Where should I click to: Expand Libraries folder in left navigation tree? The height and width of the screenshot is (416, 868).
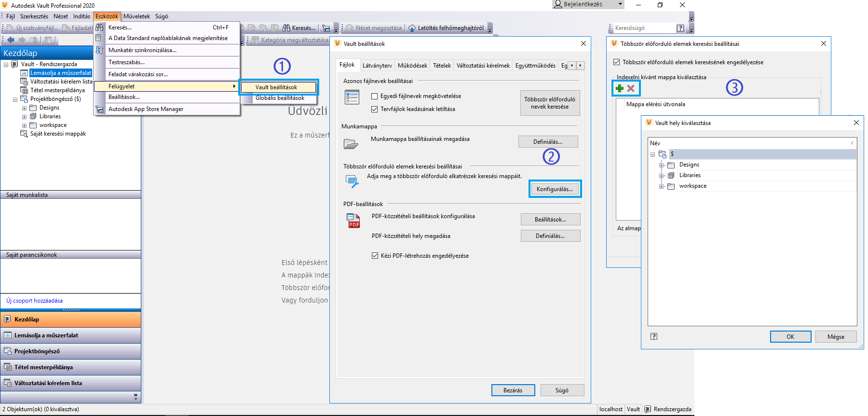(x=24, y=116)
